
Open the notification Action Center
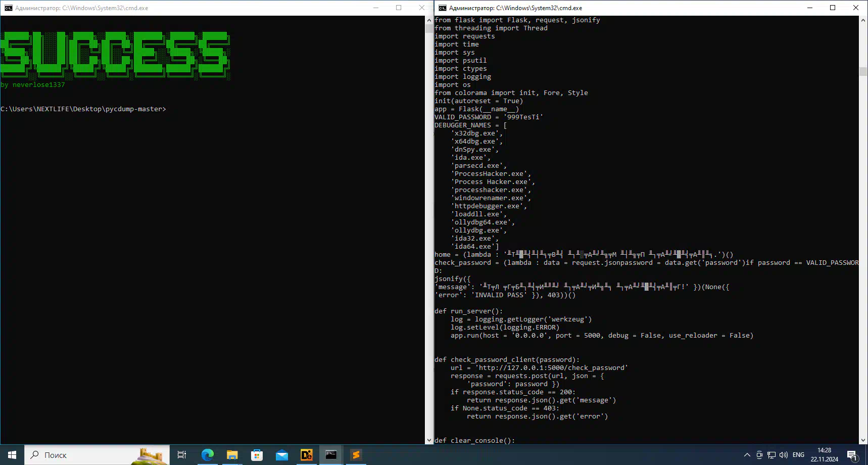pyautogui.click(x=852, y=455)
